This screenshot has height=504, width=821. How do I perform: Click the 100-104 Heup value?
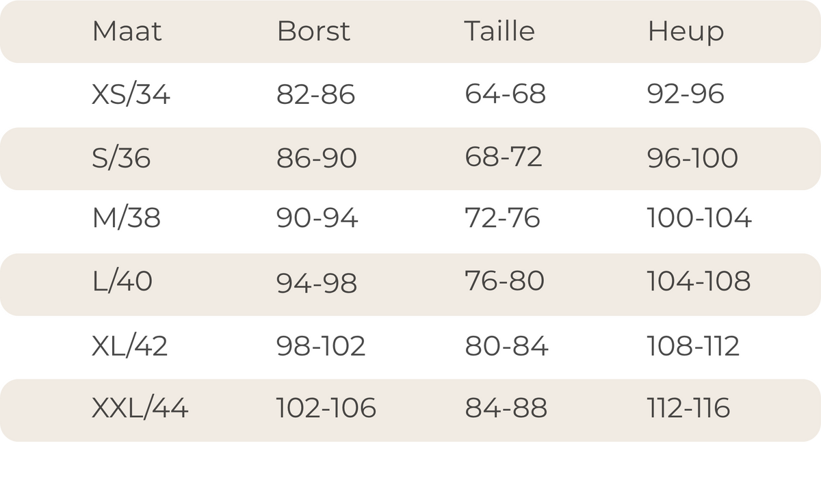pos(699,218)
